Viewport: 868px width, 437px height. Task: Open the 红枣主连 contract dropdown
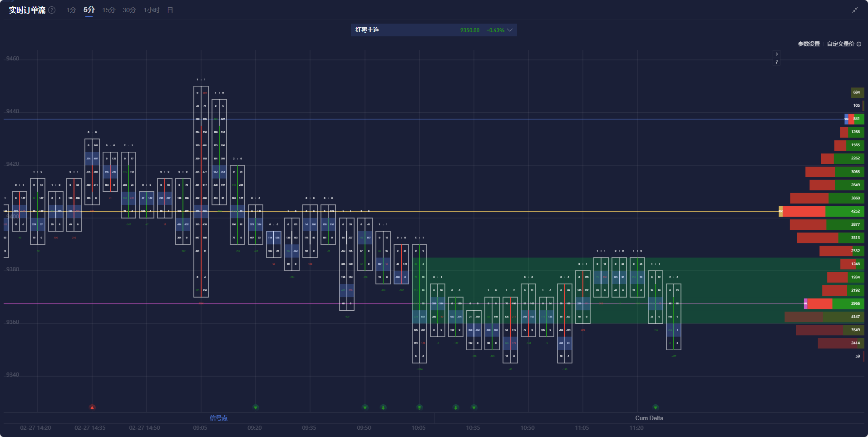pos(510,30)
